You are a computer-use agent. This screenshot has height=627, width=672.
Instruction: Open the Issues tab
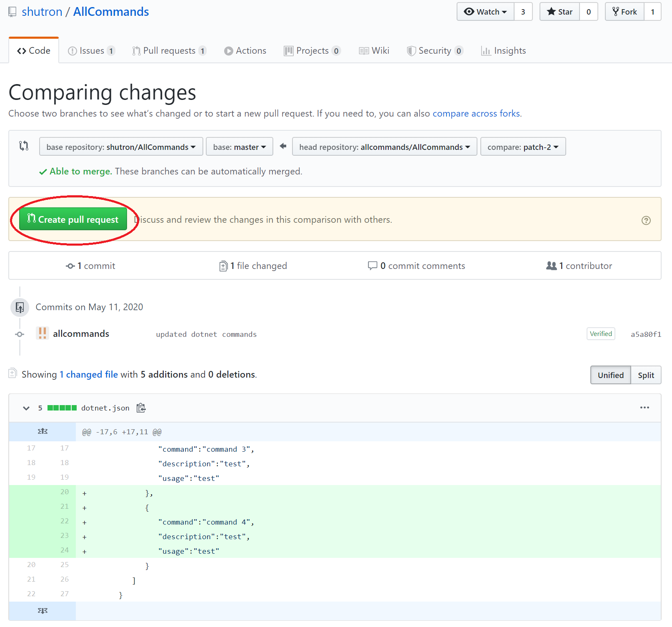91,51
